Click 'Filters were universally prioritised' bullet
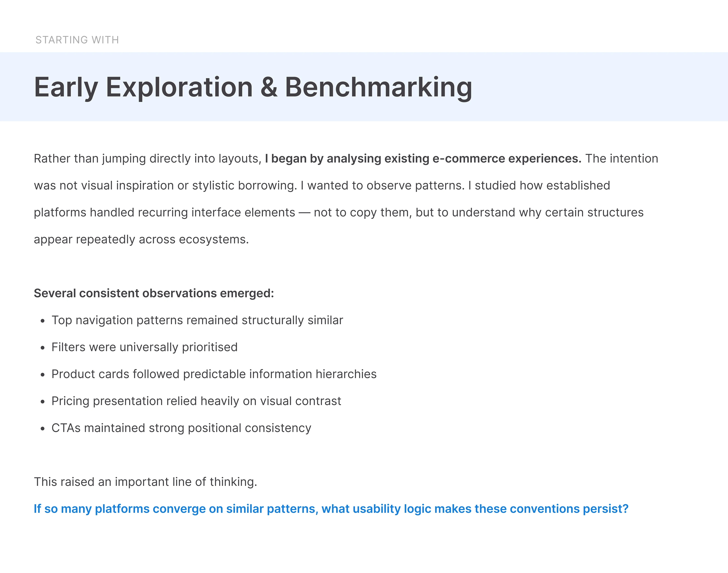 point(144,347)
